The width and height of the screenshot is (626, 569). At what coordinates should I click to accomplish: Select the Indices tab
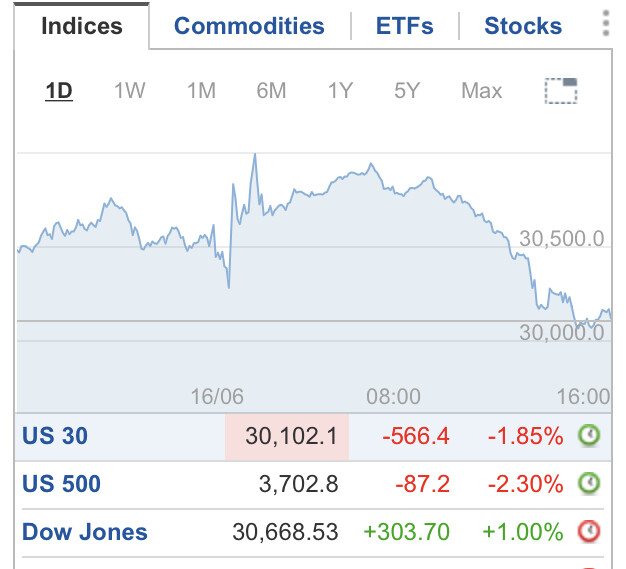point(81,27)
